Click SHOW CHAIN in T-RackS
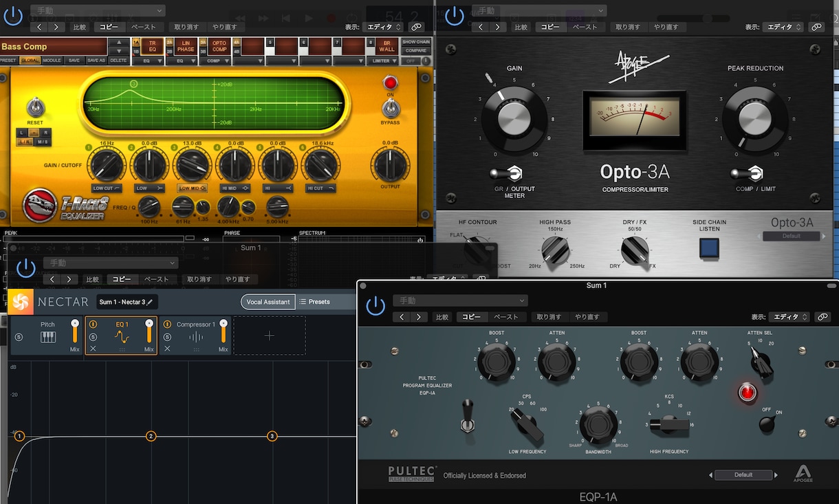Image resolution: width=839 pixels, height=504 pixels. 416,42
